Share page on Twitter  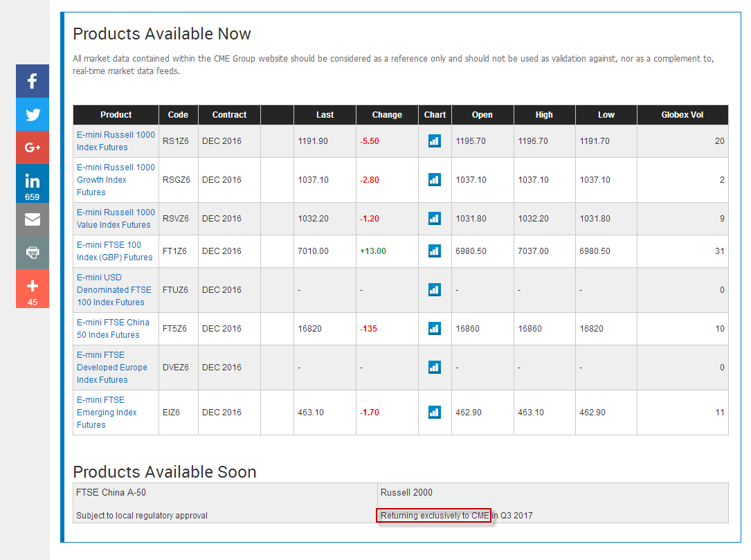coord(33,114)
